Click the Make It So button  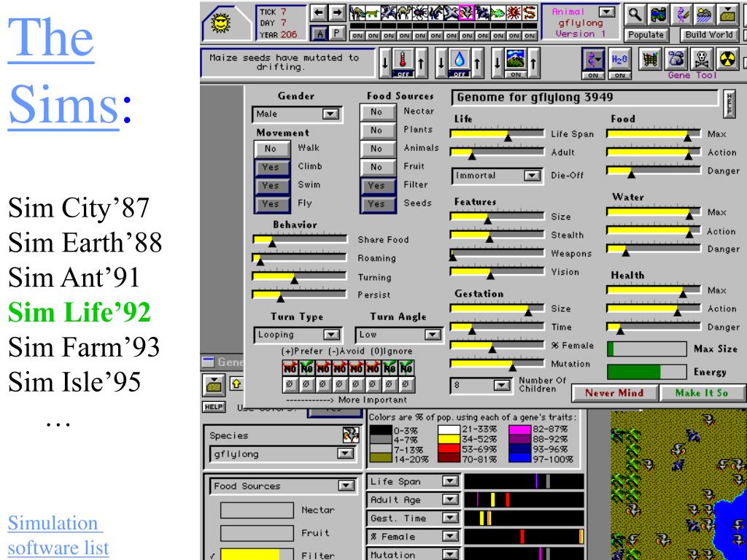pyautogui.click(x=702, y=393)
